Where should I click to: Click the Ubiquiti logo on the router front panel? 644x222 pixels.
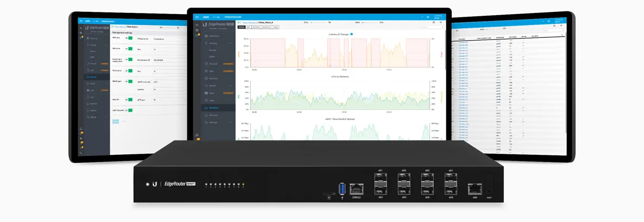click(154, 184)
